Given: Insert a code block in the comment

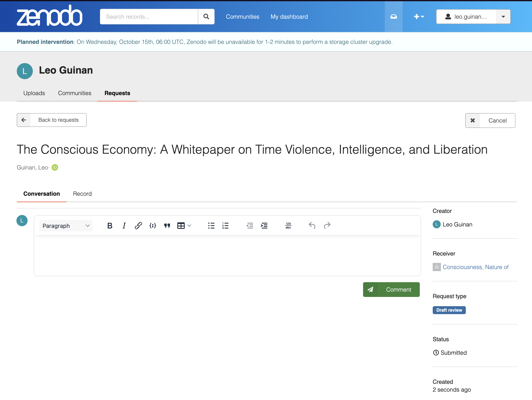Looking at the screenshot, I should [153, 225].
